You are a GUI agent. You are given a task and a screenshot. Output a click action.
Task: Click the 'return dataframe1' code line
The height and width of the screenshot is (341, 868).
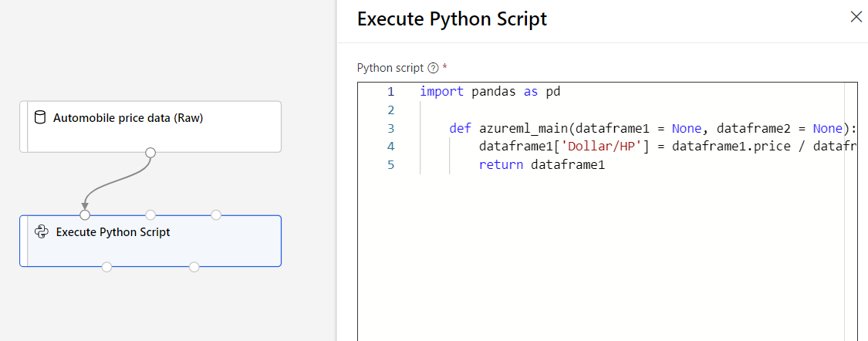pos(542,164)
